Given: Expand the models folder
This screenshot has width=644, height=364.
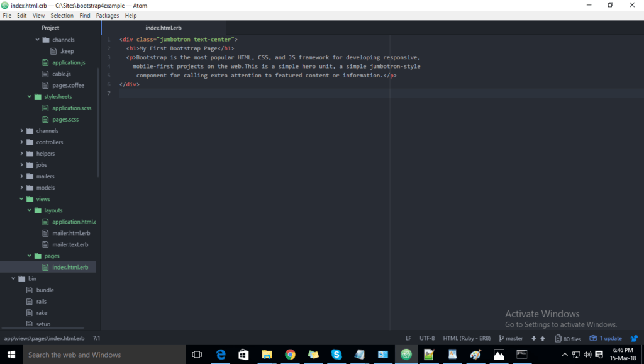Looking at the screenshot, I should tap(21, 188).
